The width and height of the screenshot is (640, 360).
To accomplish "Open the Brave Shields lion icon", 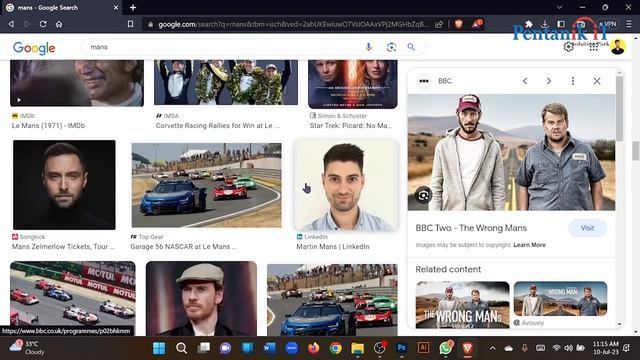I will pyautogui.click(x=458, y=24).
